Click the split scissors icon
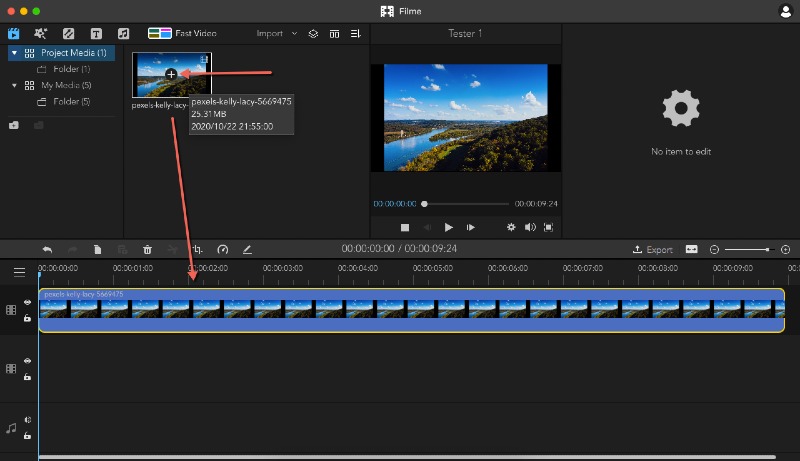The width and height of the screenshot is (800, 461). [x=172, y=249]
